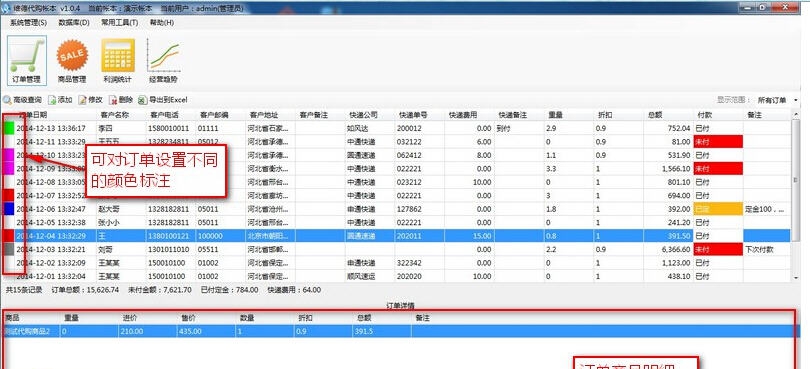Click tracking number 322342
The height and width of the screenshot is (369, 810).
pos(409,263)
